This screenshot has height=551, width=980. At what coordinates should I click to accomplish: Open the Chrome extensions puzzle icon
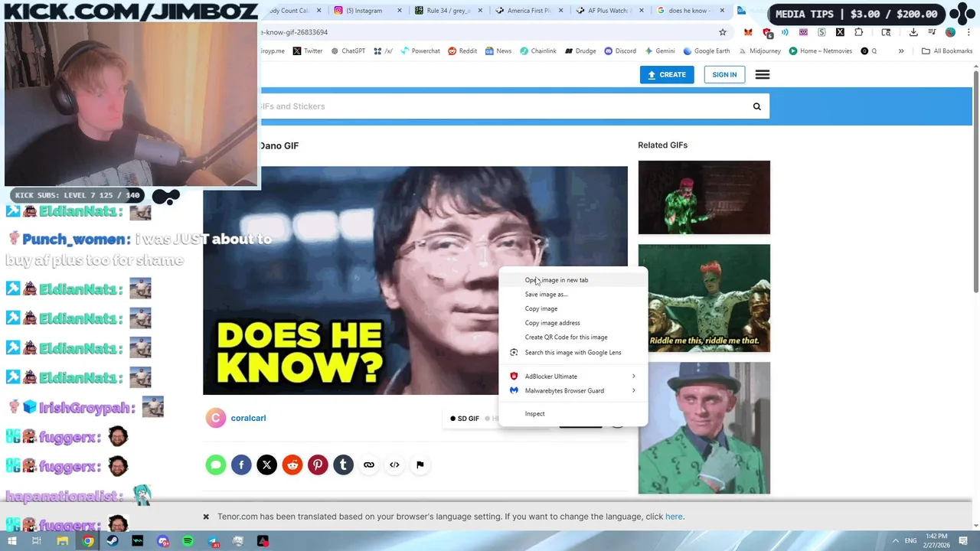(x=858, y=32)
